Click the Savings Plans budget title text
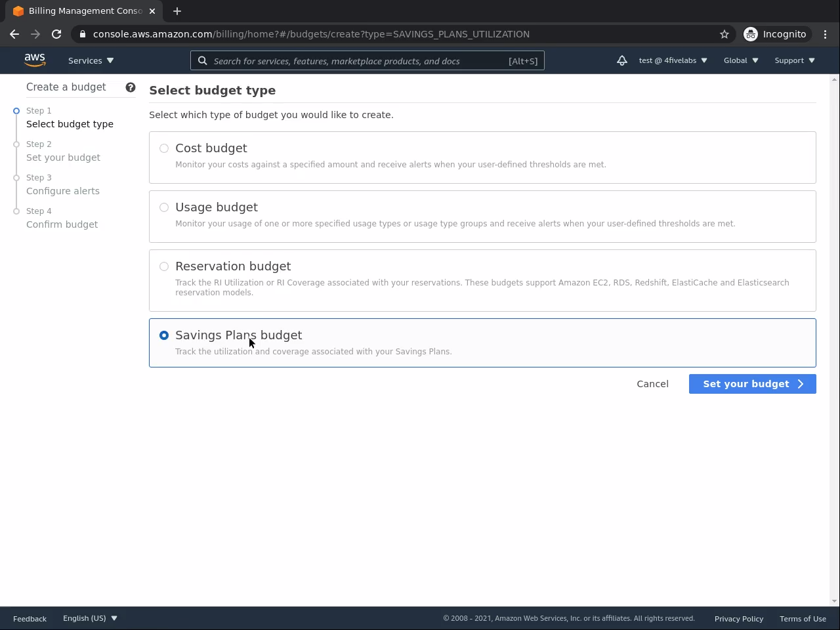Image resolution: width=840 pixels, height=630 pixels. click(x=239, y=335)
